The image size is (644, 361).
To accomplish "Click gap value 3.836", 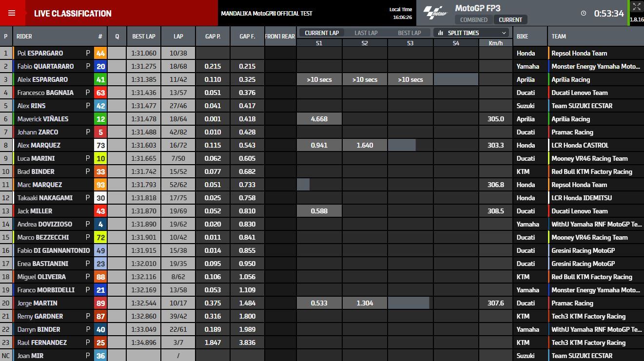I will click(247, 342).
